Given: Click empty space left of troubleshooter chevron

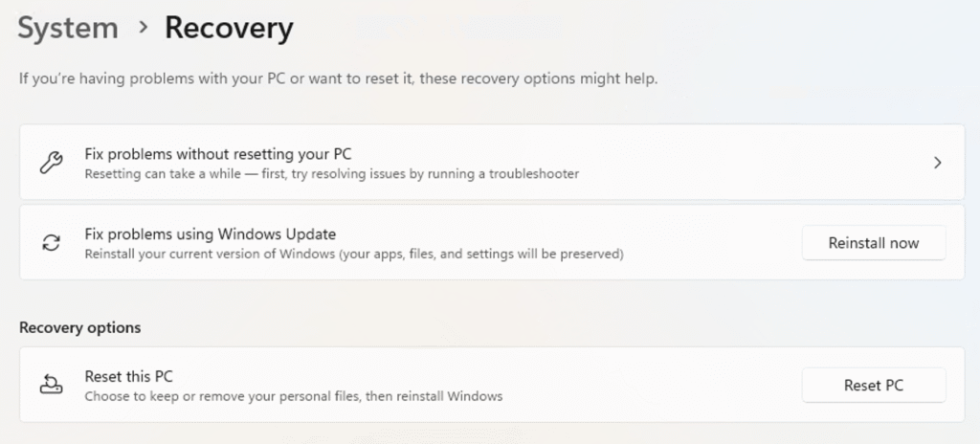Looking at the screenshot, I should [x=766, y=163].
